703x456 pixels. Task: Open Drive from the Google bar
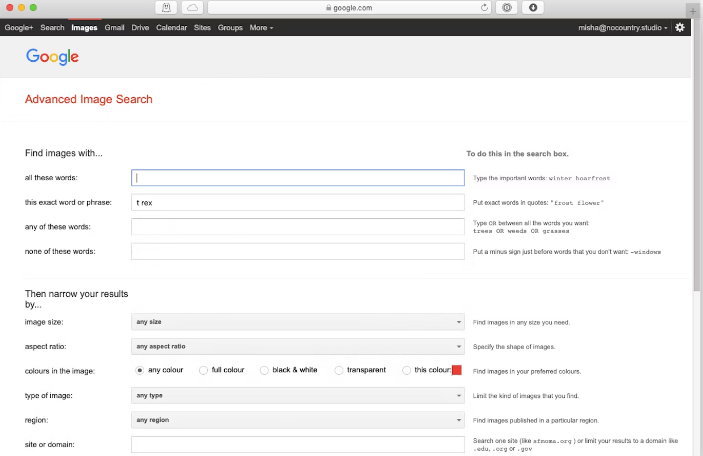point(140,28)
